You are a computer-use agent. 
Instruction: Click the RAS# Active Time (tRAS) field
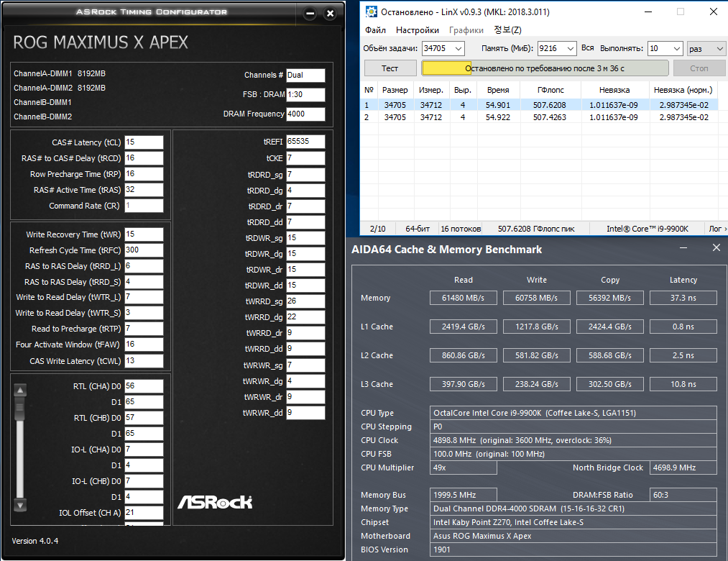tap(144, 190)
